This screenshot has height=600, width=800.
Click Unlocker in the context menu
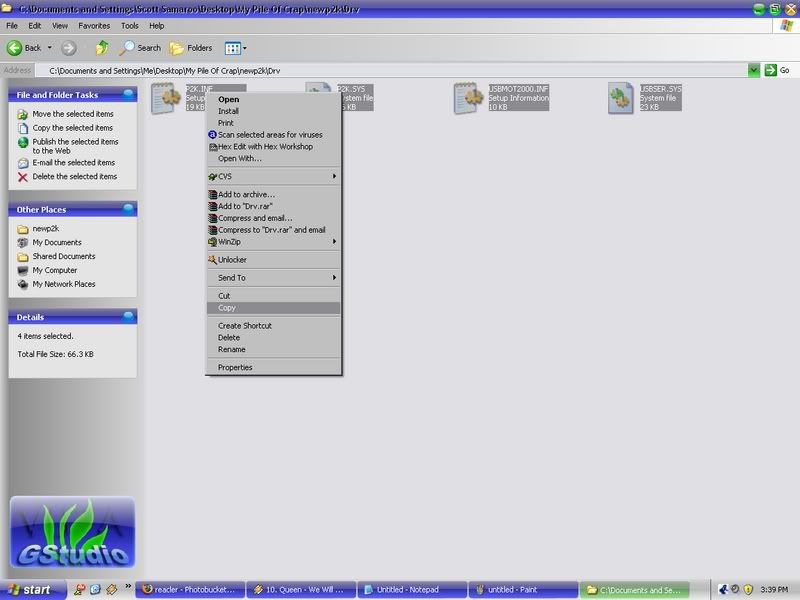[273, 260]
